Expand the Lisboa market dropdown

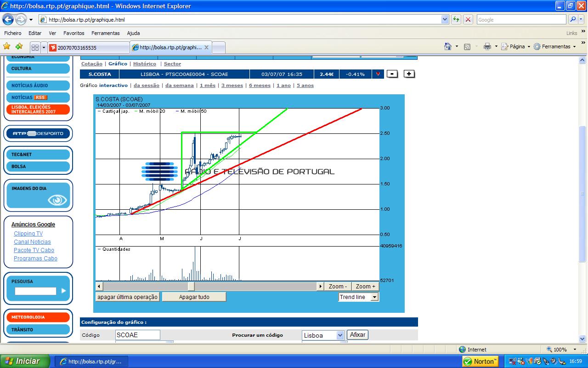[340, 335]
